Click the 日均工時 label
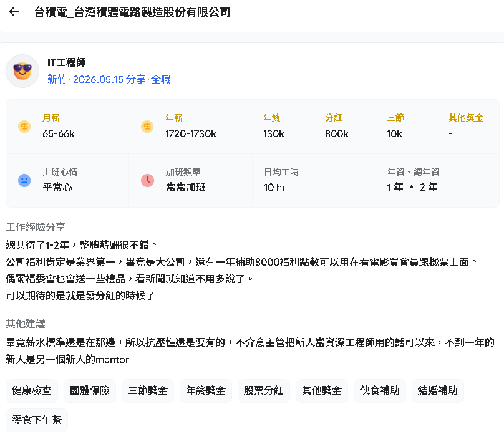 [x=281, y=172]
